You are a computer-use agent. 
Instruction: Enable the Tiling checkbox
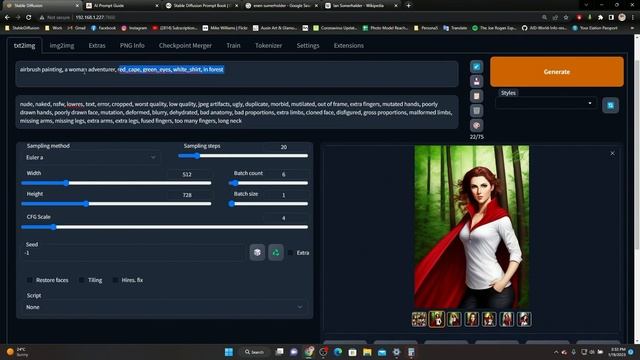(x=82, y=280)
